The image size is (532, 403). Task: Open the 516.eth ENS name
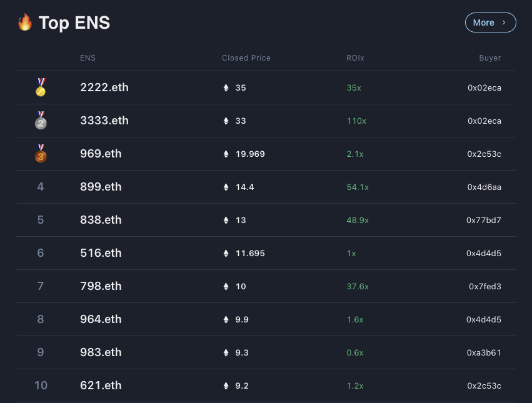point(101,253)
